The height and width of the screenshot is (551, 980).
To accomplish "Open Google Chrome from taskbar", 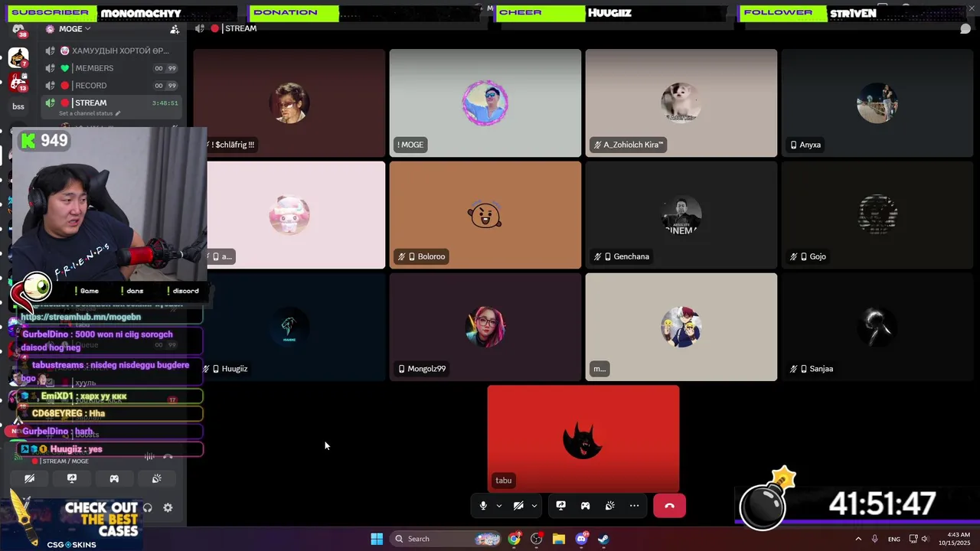I will (x=514, y=539).
